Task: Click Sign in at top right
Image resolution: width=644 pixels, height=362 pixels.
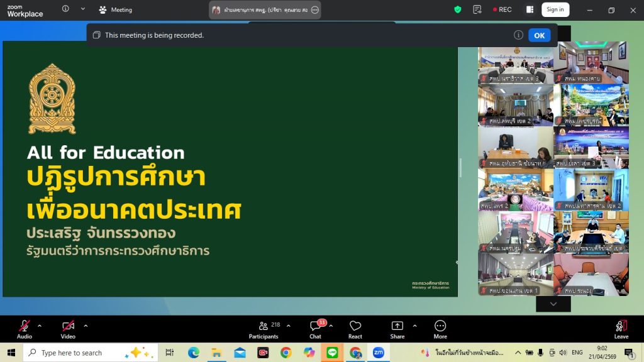Action: coord(555,9)
